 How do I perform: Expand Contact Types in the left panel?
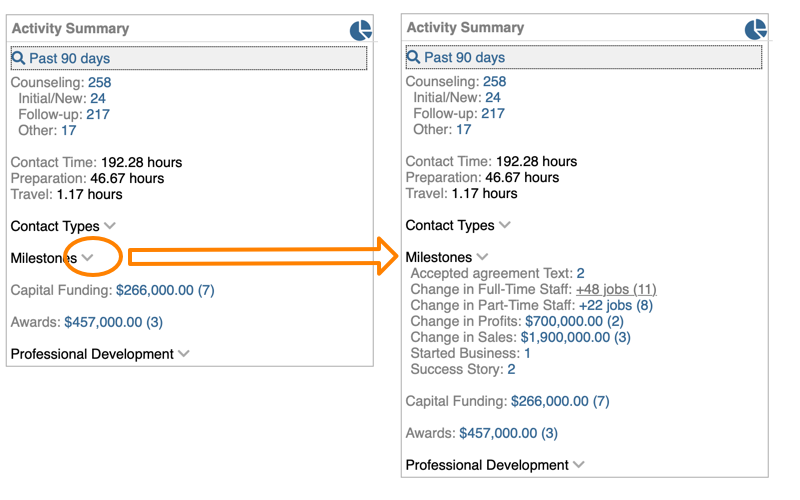[110, 226]
